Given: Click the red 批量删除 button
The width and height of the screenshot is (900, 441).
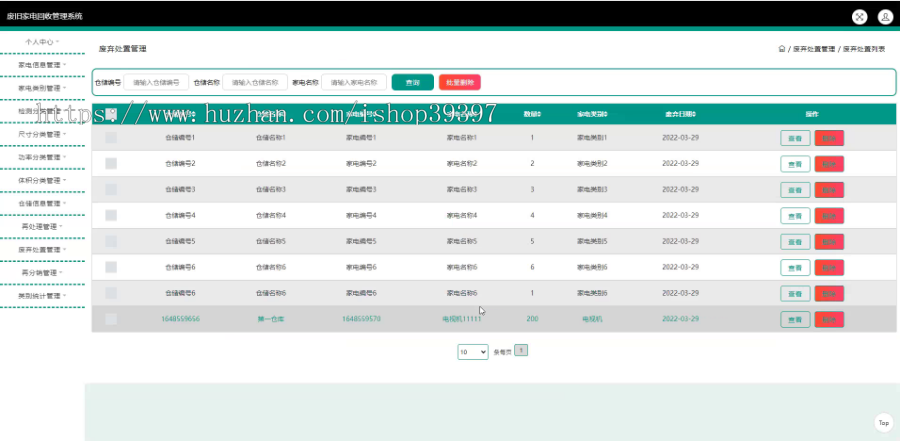Looking at the screenshot, I should [460, 82].
